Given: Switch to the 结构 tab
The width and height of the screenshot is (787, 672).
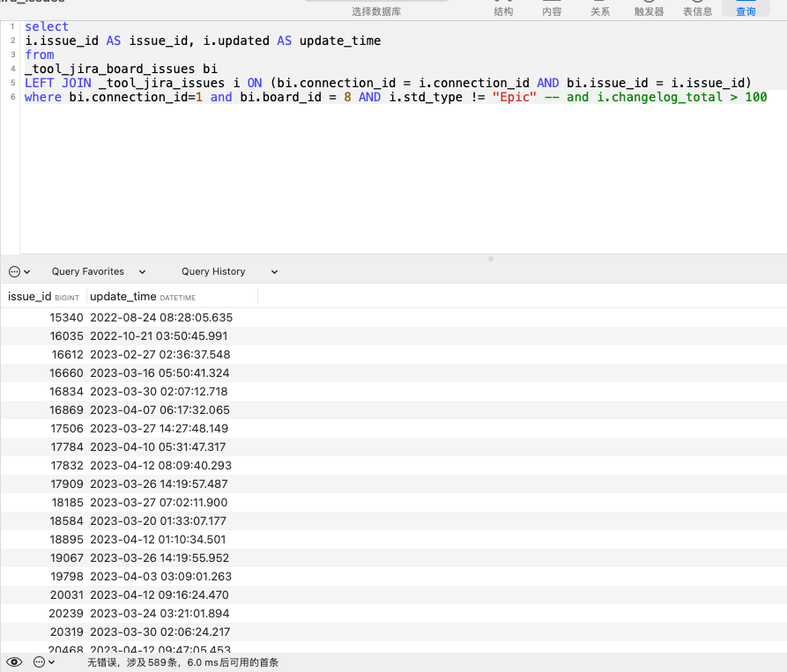Looking at the screenshot, I should click(503, 8).
